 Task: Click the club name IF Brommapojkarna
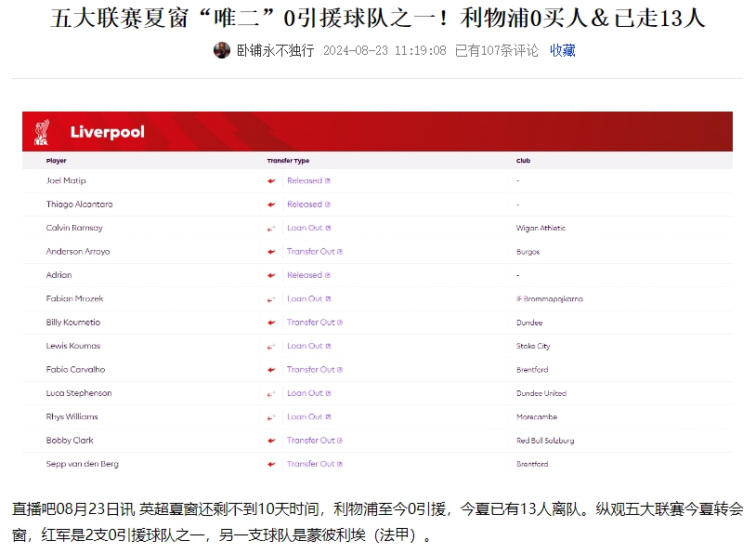pos(550,299)
